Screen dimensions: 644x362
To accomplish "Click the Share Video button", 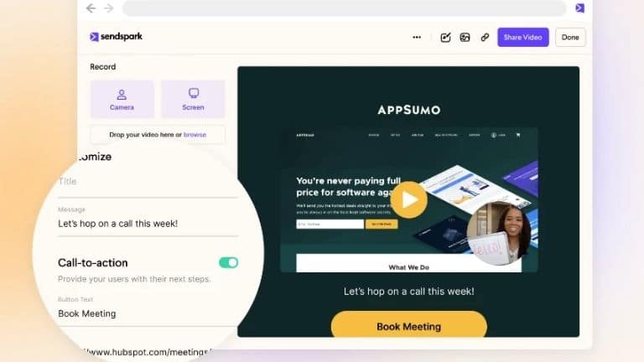I will (x=523, y=38).
